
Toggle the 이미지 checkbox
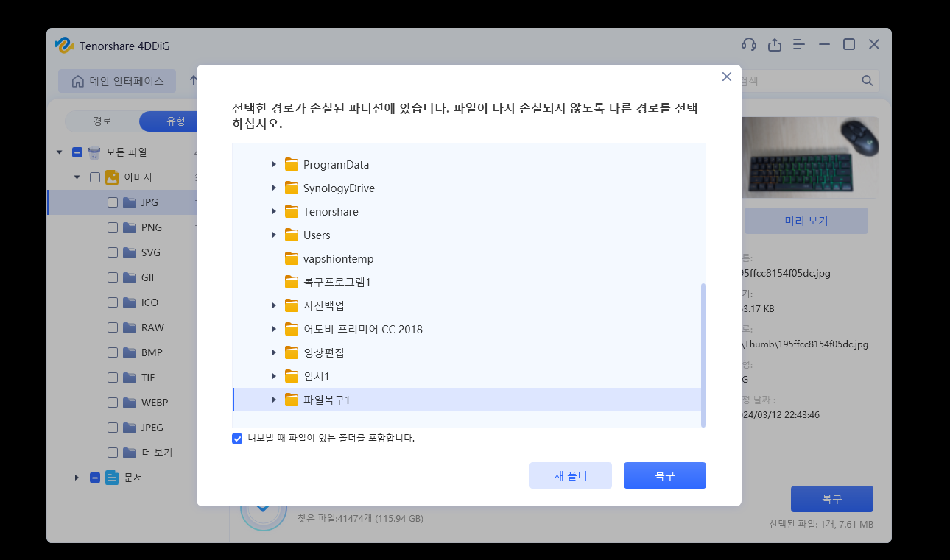click(x=95, y=177)
